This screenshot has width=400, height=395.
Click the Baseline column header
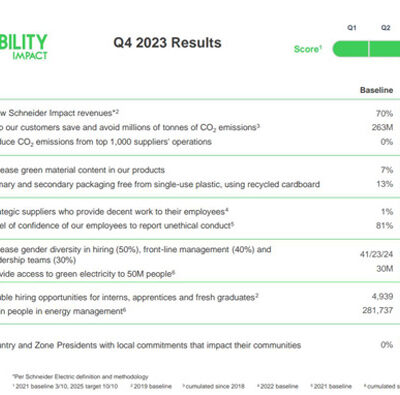(376, 90)
